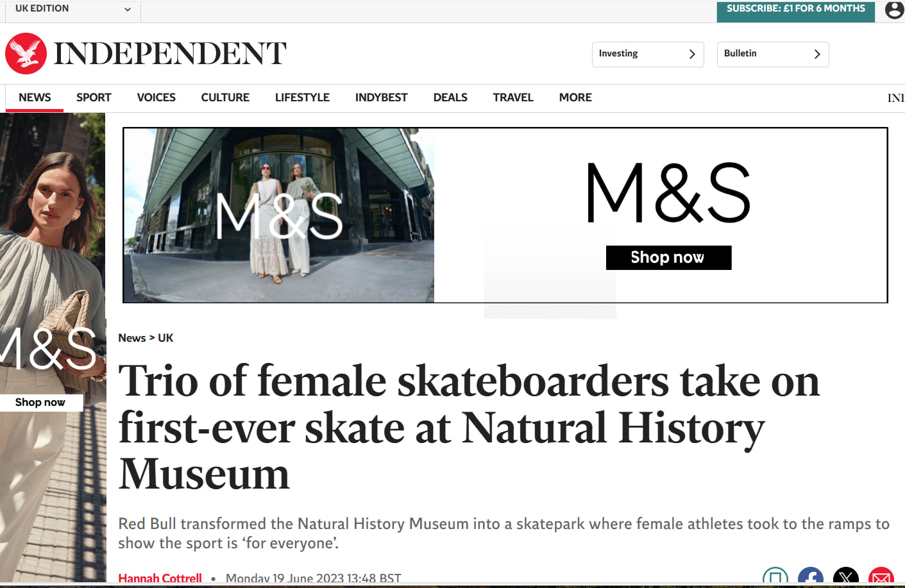
Task: Click Subscribe: £1 for 6 months button
Action: pos(795,9)
